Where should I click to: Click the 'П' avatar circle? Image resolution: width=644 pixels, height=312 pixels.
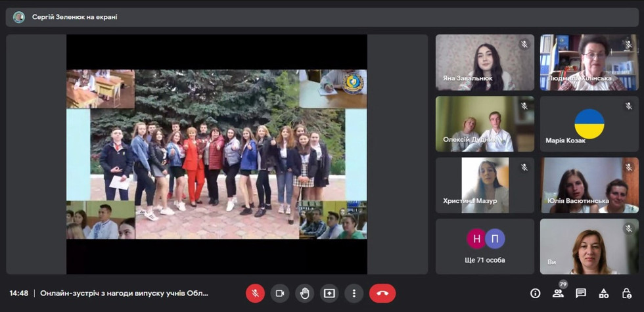click(495, 239)
